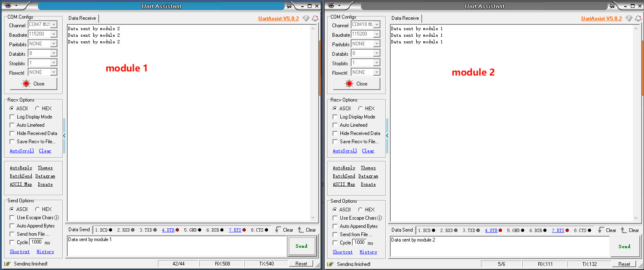Select HEX send option in the COM18 window
644x270 pixels.
(x=361, y=210)
